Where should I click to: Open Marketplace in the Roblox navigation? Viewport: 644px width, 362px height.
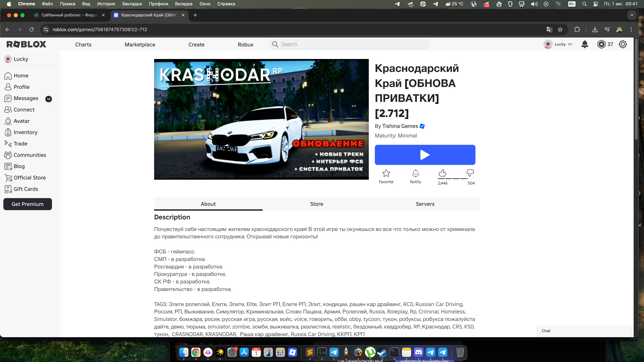coord(140,44)
